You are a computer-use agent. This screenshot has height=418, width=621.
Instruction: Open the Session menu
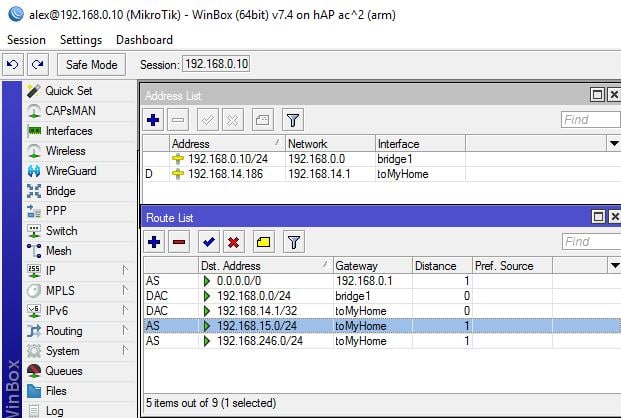(26, 40)
